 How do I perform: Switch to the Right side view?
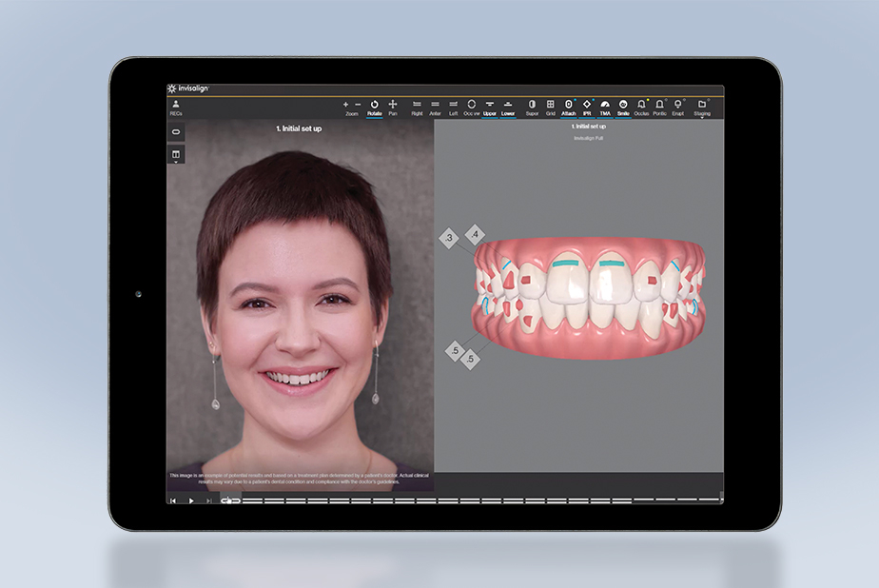tap(417, 106)
